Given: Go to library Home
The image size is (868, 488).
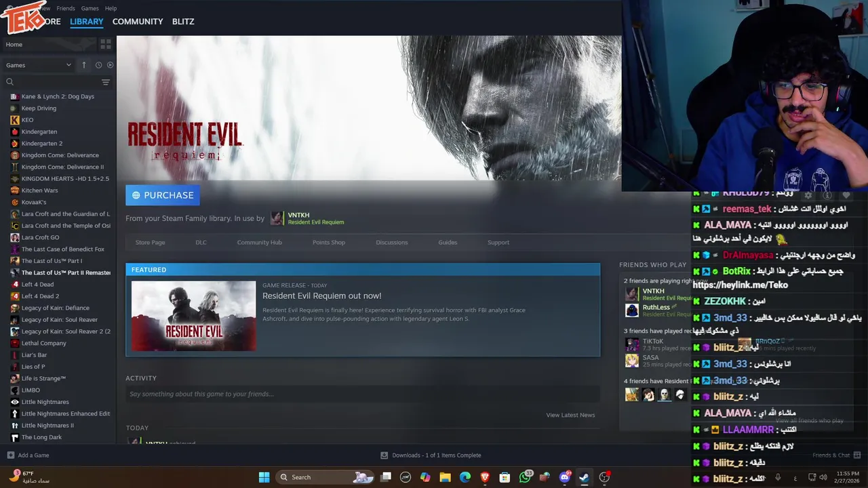Looking at the screenshot, I should pos(14,45).
